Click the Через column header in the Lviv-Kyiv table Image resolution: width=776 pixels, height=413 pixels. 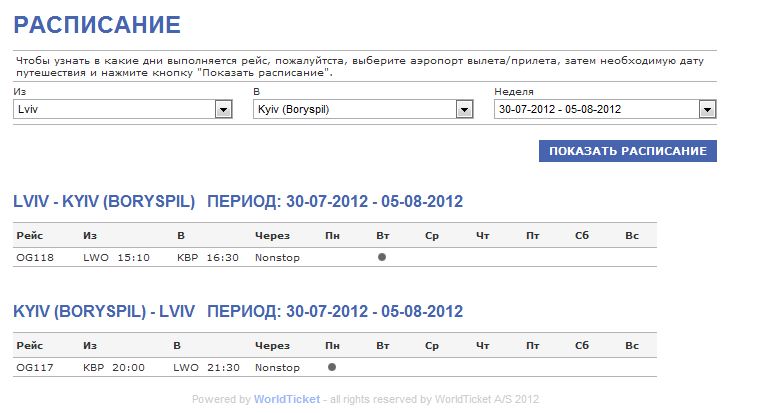272,235
